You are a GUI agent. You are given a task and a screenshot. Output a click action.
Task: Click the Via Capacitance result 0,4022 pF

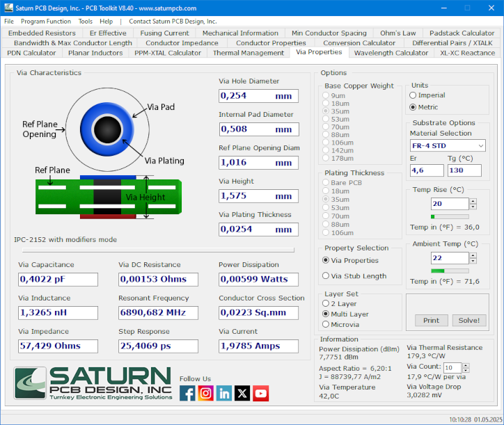[58, 279]
